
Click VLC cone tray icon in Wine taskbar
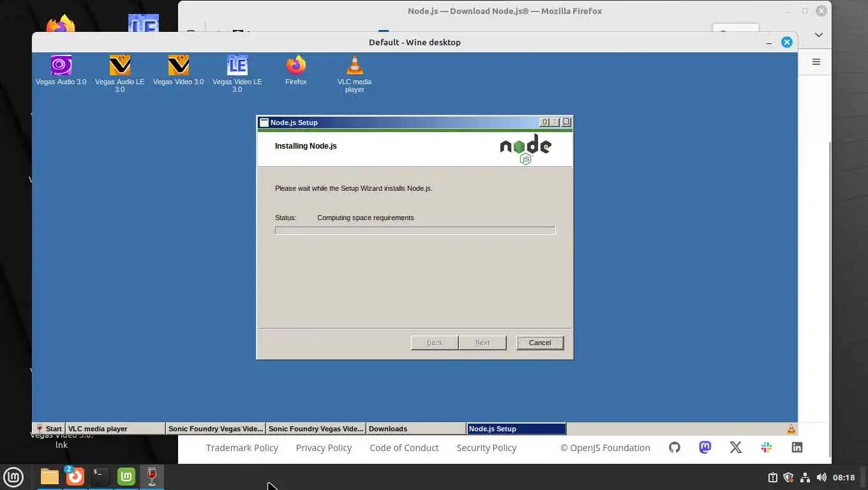791,429
